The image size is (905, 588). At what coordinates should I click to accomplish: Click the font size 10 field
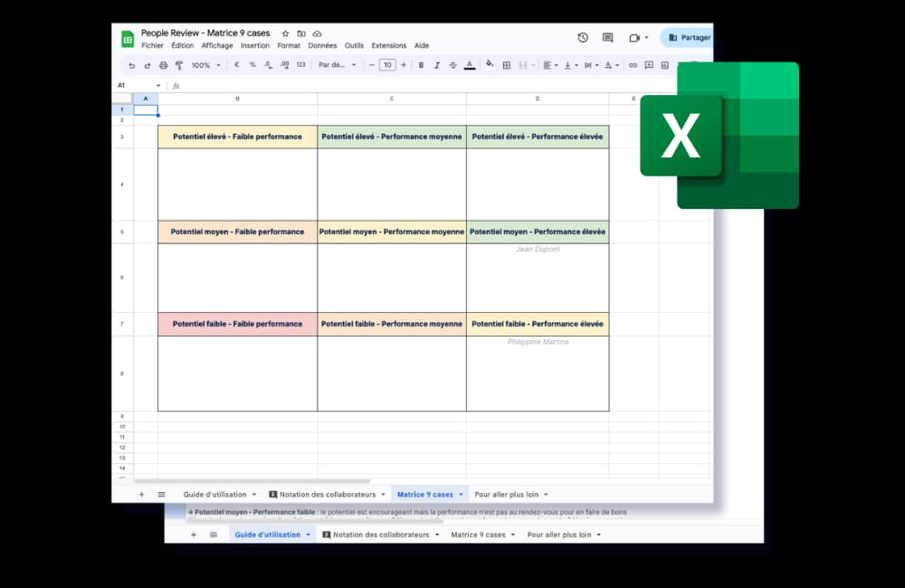[x=387, y=65]
